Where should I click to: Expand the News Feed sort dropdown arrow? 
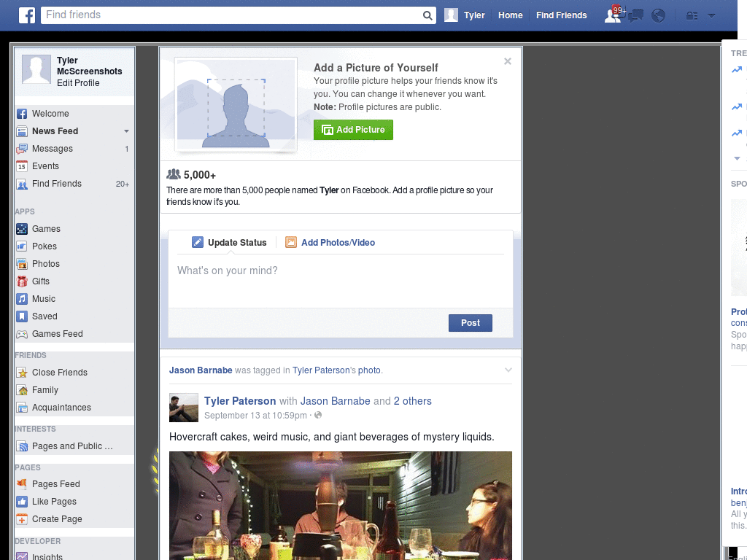(126, 131)
